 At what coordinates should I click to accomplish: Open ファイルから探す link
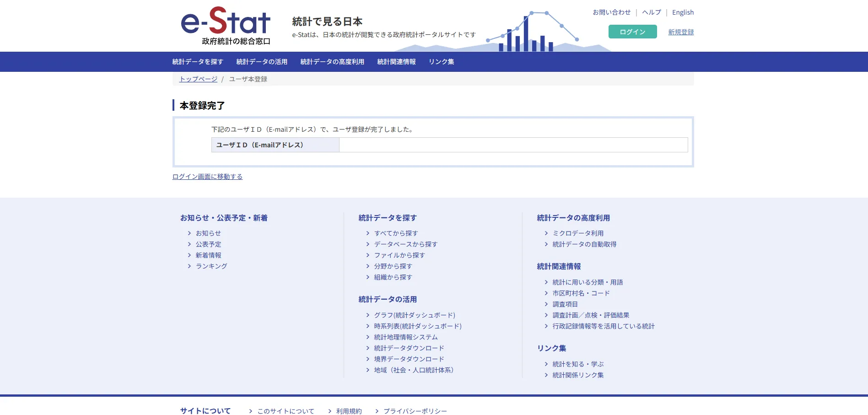[x=399, y=255]
